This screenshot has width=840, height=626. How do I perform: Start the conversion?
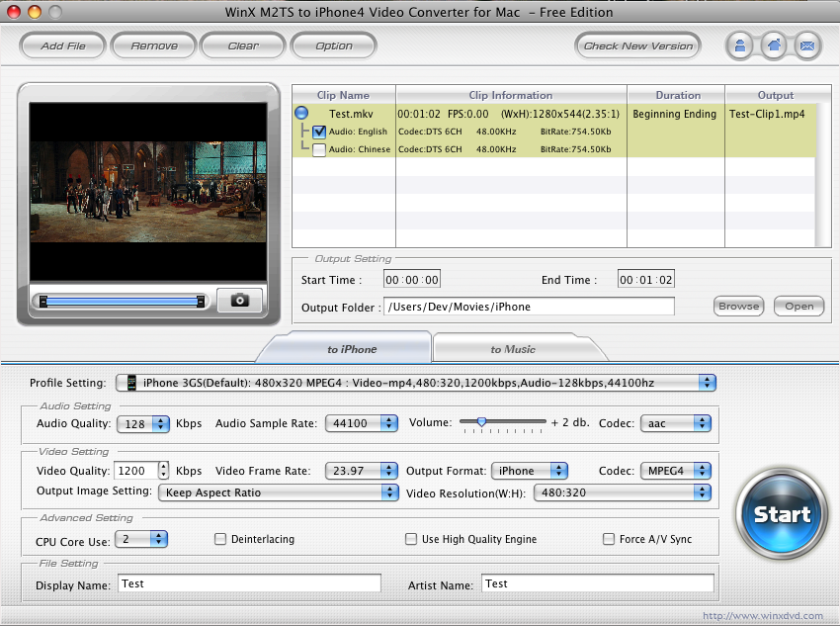coord(782,514)
